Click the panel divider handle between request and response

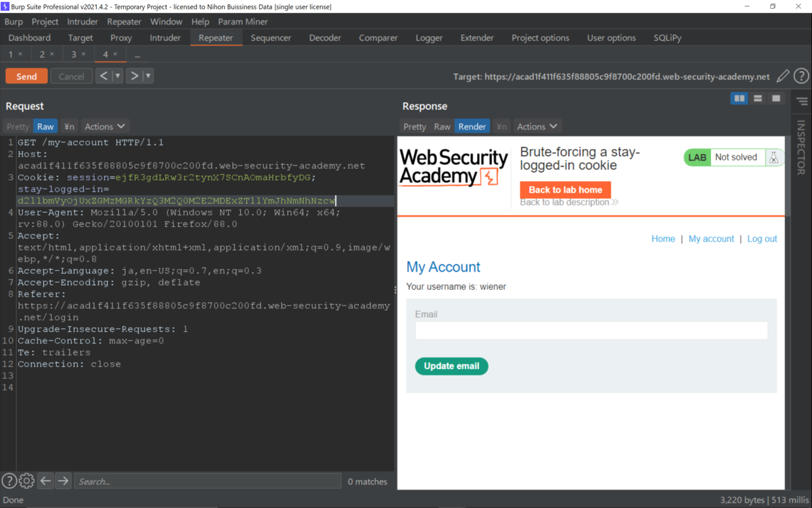point(396,290)
